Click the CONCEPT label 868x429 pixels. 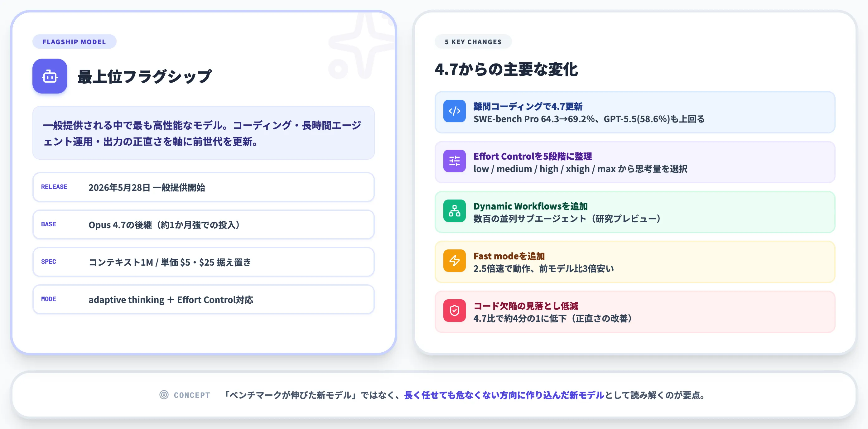(192, 395)
